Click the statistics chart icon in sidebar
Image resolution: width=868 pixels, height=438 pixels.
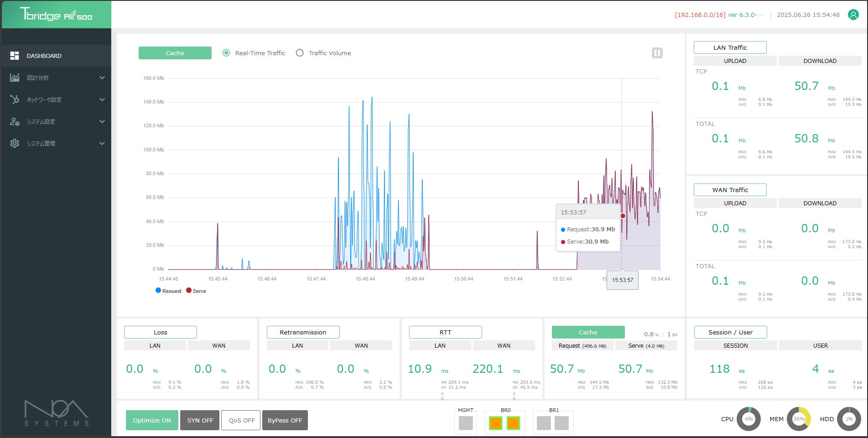pyautogui.click(x=15, y=78)
